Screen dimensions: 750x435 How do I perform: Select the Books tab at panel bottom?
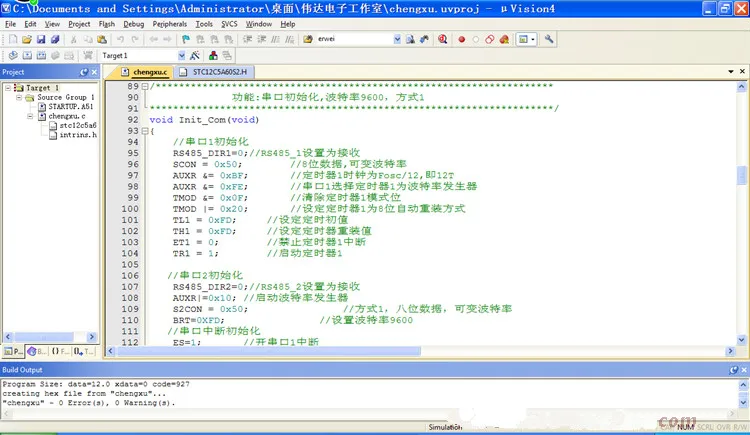tap(37, 351)
